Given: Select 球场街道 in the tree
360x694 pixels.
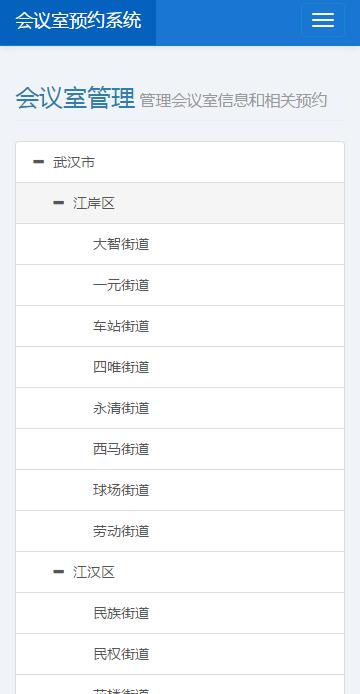Looking at the screenshot, I should [x=180, y=490].
